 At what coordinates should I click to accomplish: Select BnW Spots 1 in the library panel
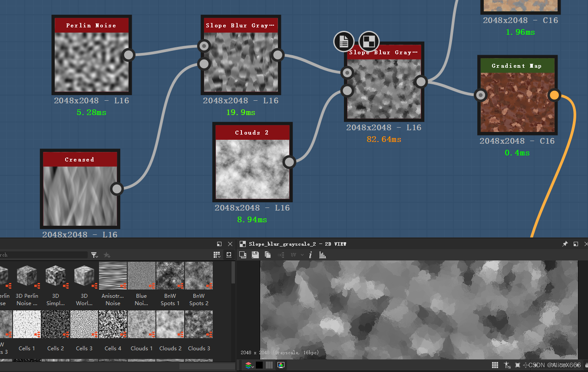pyautogui.click(x=170, y=275)
